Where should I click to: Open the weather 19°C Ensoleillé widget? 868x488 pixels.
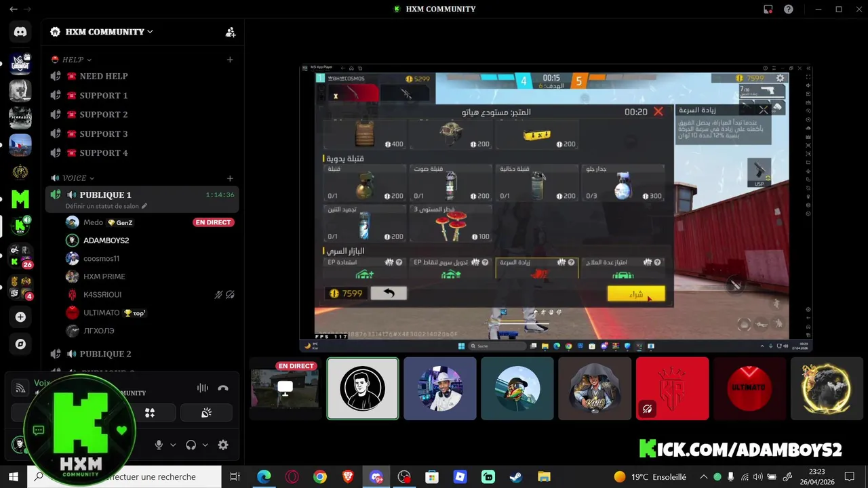(x=650, y=477)
